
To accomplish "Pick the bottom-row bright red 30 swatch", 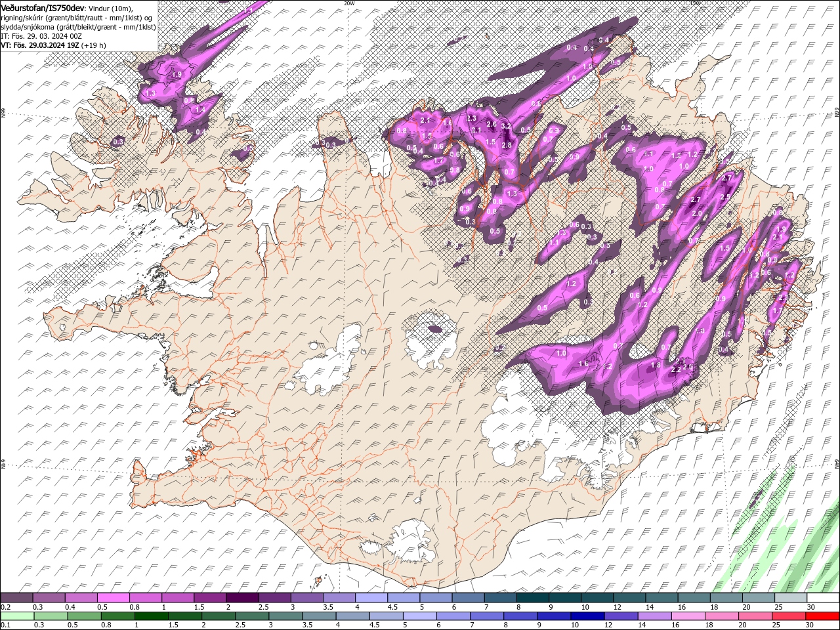I will click(822, 616).
